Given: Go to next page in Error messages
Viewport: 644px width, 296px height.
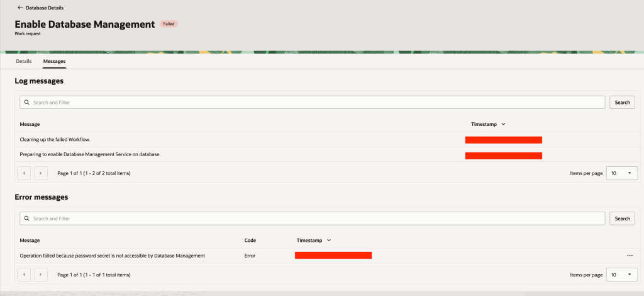Looking at the screenshot, I should coord(41,275).
